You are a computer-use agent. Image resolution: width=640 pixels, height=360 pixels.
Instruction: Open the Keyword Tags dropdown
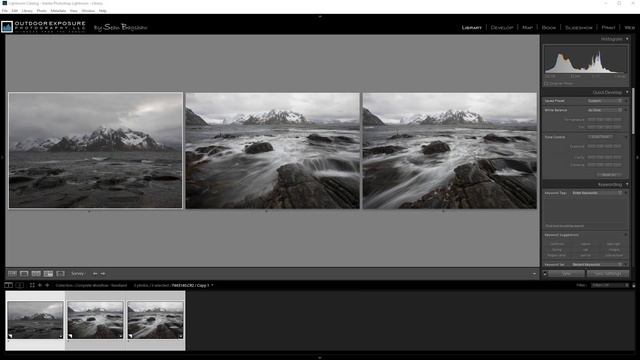tap(597, 193)
